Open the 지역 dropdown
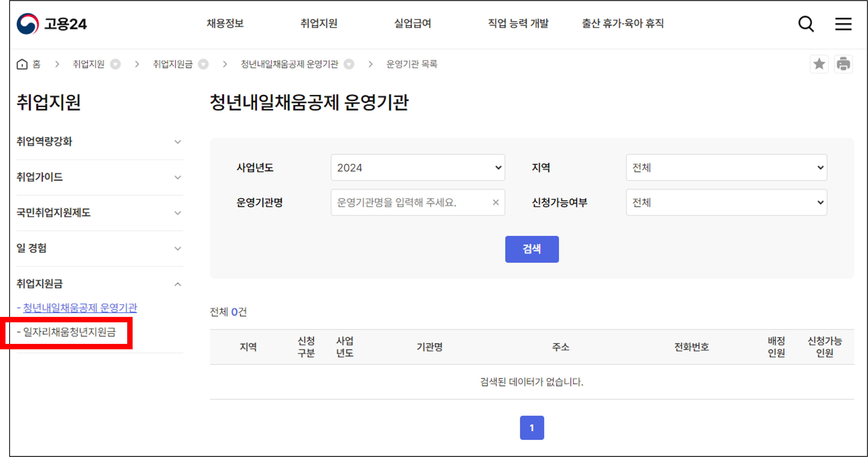 [726, 168]
